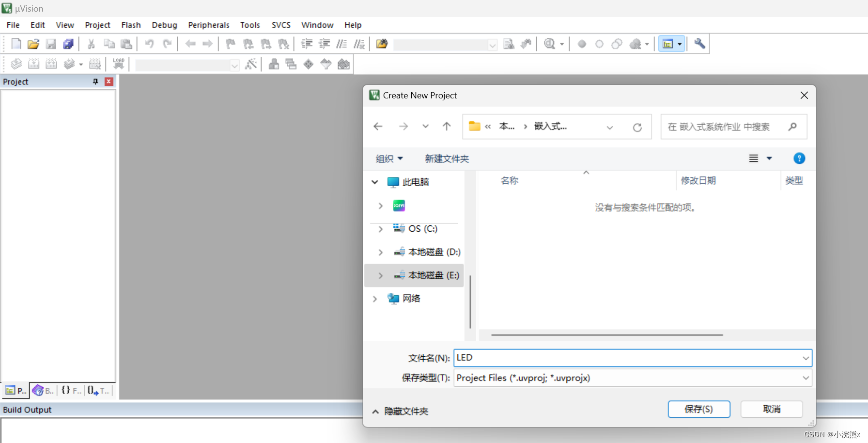
Task: Click the Redo arrow icon
Action: point(167,44)
